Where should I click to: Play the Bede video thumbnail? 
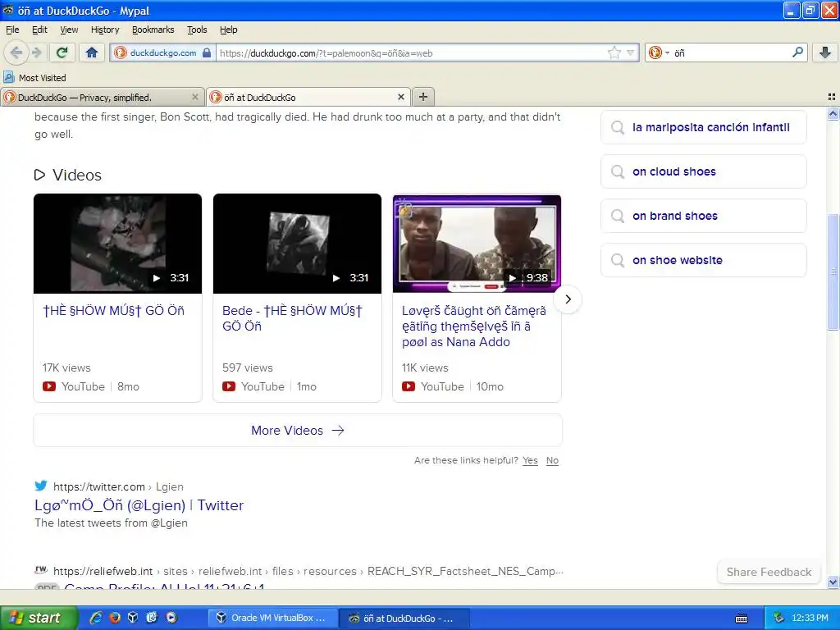pyautogui.click(x=297, y=243)
